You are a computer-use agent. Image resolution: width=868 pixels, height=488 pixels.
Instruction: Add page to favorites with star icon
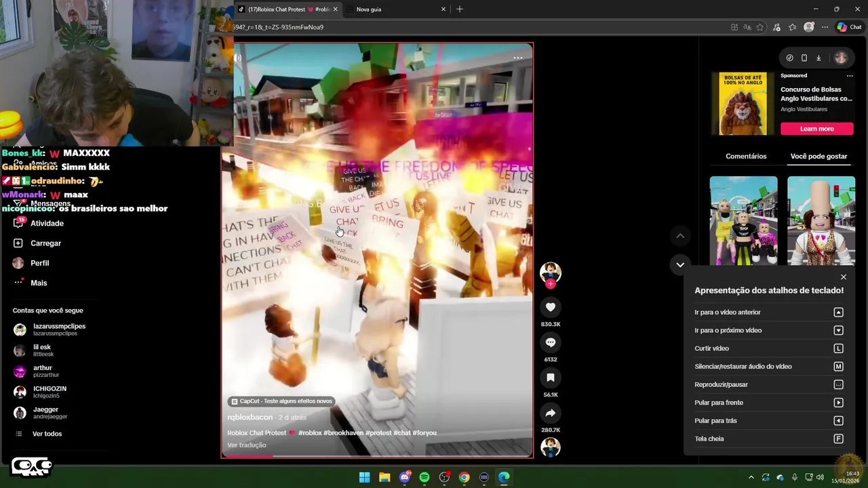tap(760, 27)
